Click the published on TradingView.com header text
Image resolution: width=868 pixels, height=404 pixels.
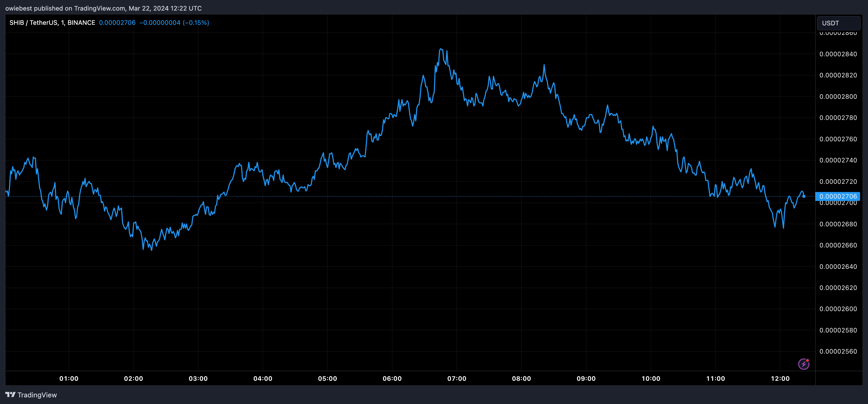pyautogui.click(x=103, y=8)
